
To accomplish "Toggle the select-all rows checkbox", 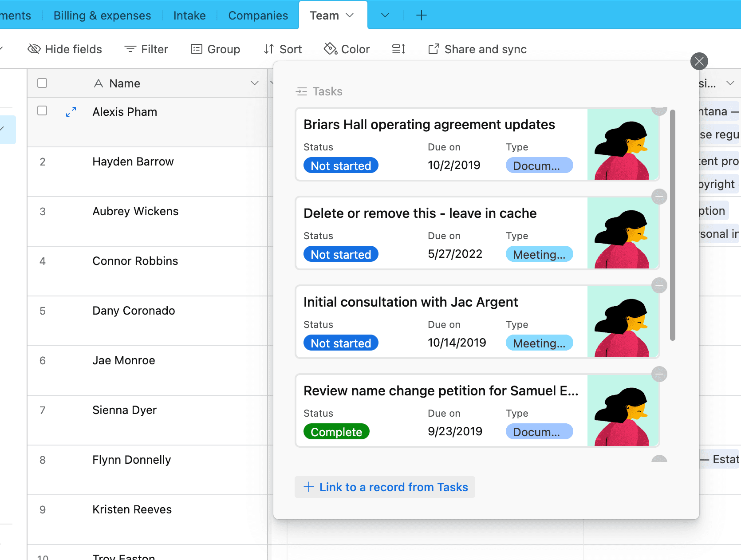I will pos(42,83).
